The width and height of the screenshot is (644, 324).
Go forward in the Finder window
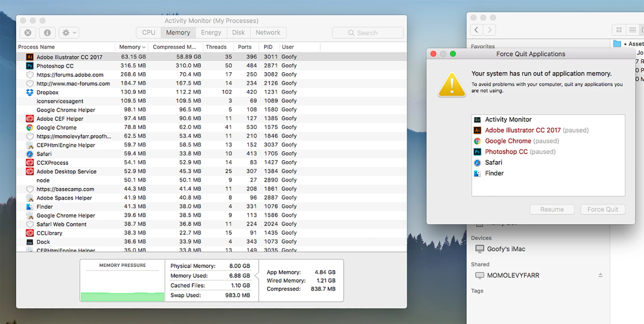[489, 30]
